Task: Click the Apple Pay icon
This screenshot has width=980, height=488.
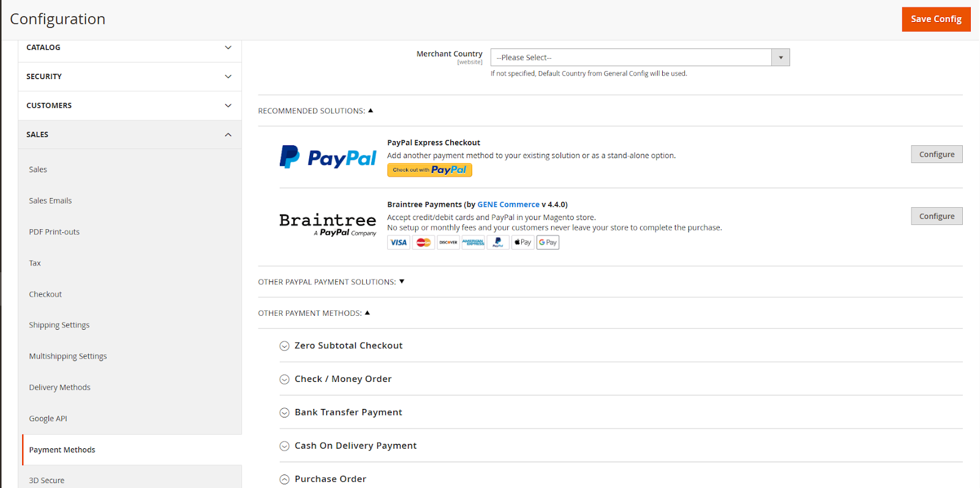Action: [x=522, y=242]
